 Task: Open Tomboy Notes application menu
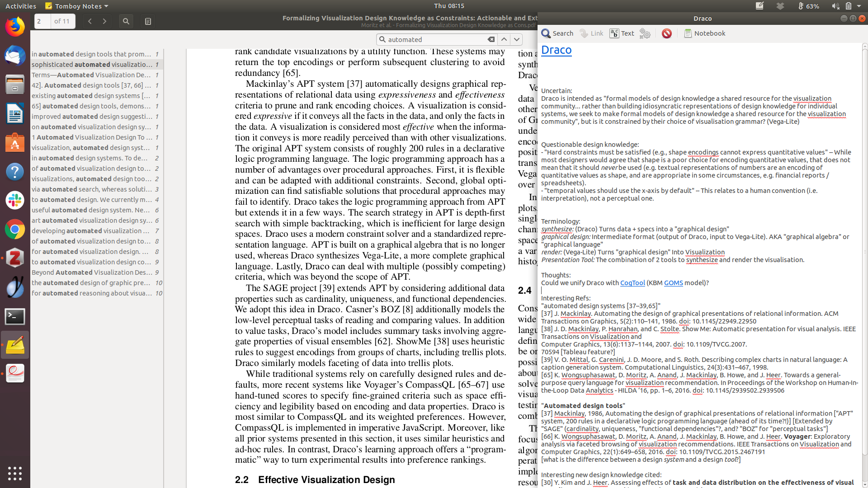[77, 6]
